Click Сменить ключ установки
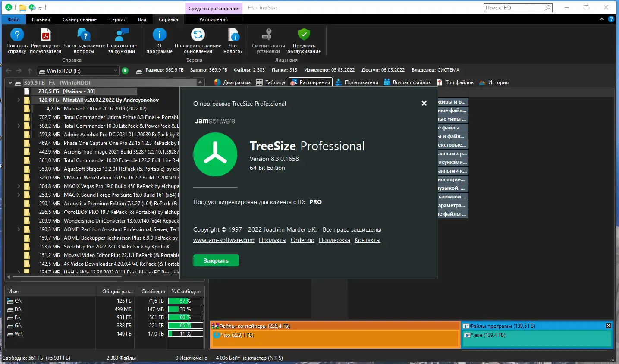The width and height of the screenshot is (619, 364). [268, 40]
